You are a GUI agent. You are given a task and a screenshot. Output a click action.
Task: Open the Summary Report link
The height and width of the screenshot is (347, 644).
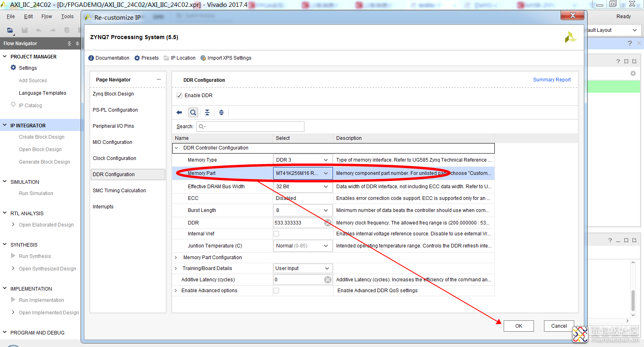click(552, 80)
